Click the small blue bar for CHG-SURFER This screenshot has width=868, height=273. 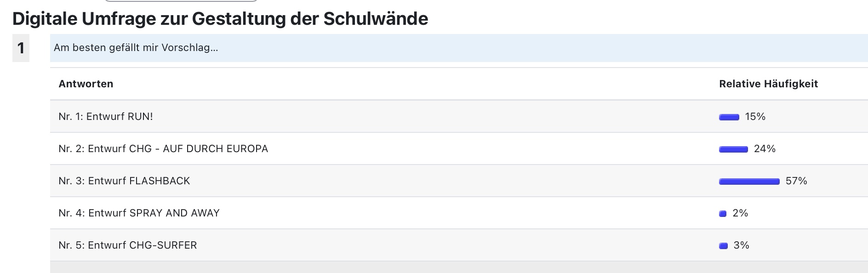click(723, 246)
